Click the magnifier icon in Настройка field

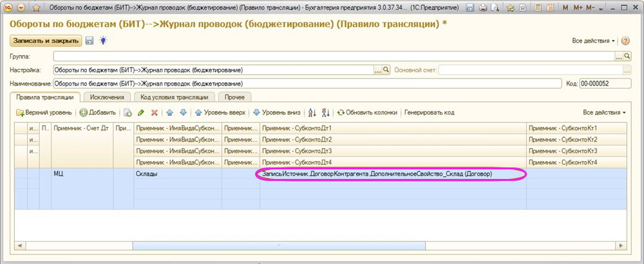coord(386,70)
